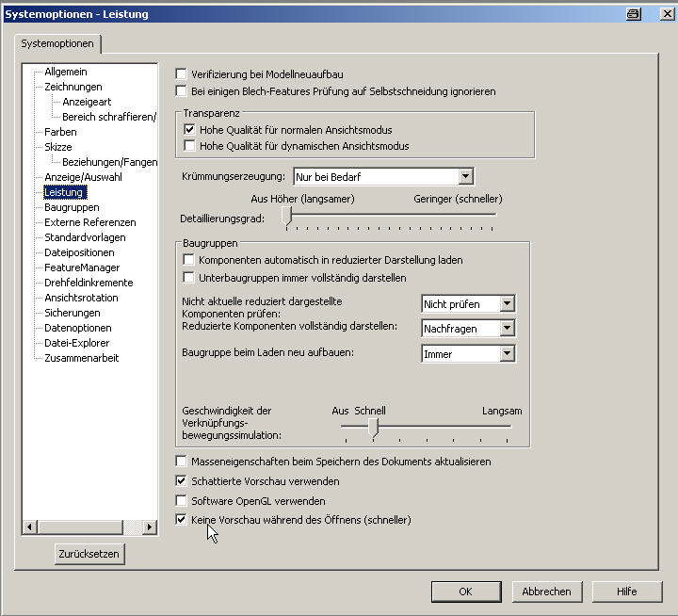The image size is (678, 616).
Task: Uncheck Hohe Qualität für normalen Ansichtsmodus
Action: 189,129
